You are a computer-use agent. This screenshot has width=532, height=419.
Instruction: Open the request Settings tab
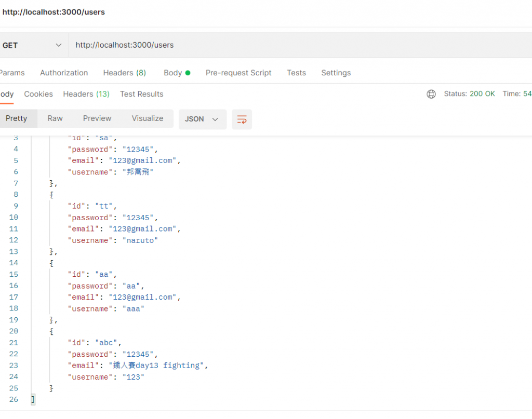336,73
